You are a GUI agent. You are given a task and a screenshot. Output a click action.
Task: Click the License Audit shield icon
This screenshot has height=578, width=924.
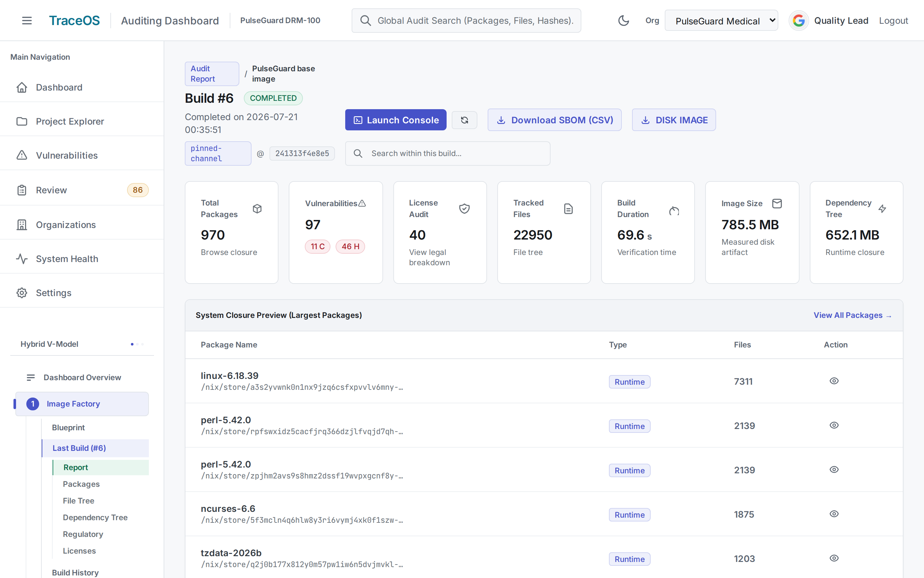pyautogui.click(x=464, y=209)
